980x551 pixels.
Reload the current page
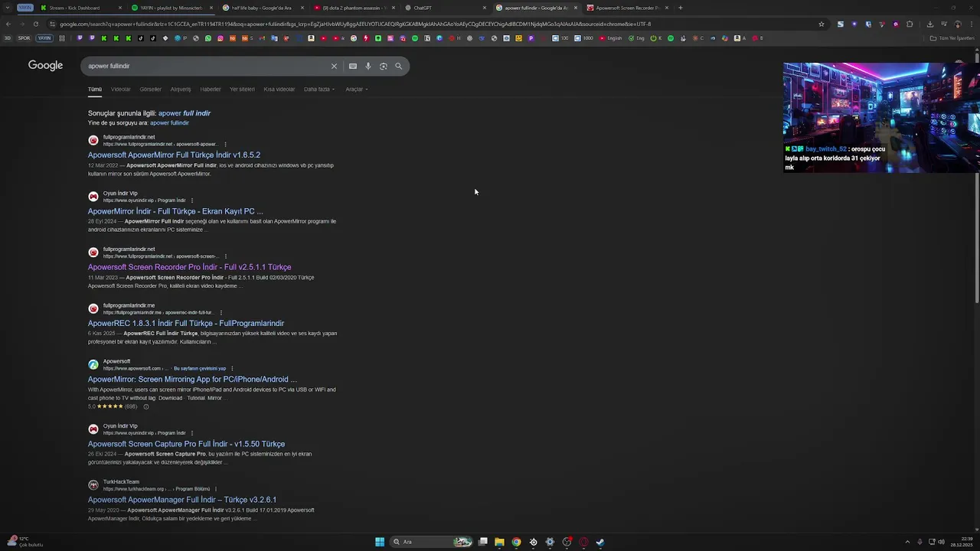click(35, 24)
